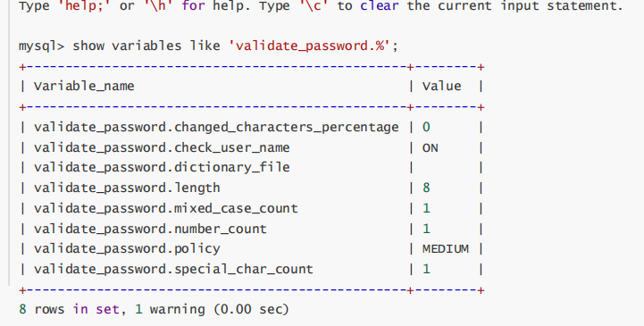The width and height of the screenshot is (644, 326).
Task: Select the MEDIUM policy value
Action: coord(446,249)
